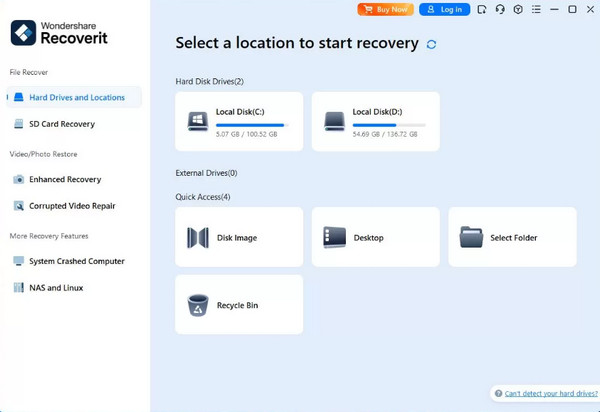Select the Desktop quick access card
This screenshot has width=600, height=412.
click(376, 237)
